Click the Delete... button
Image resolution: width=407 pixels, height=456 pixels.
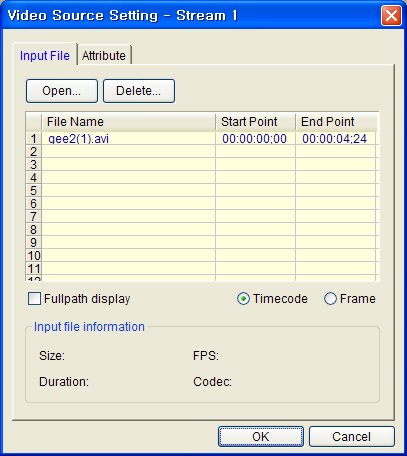click(139, 91)
